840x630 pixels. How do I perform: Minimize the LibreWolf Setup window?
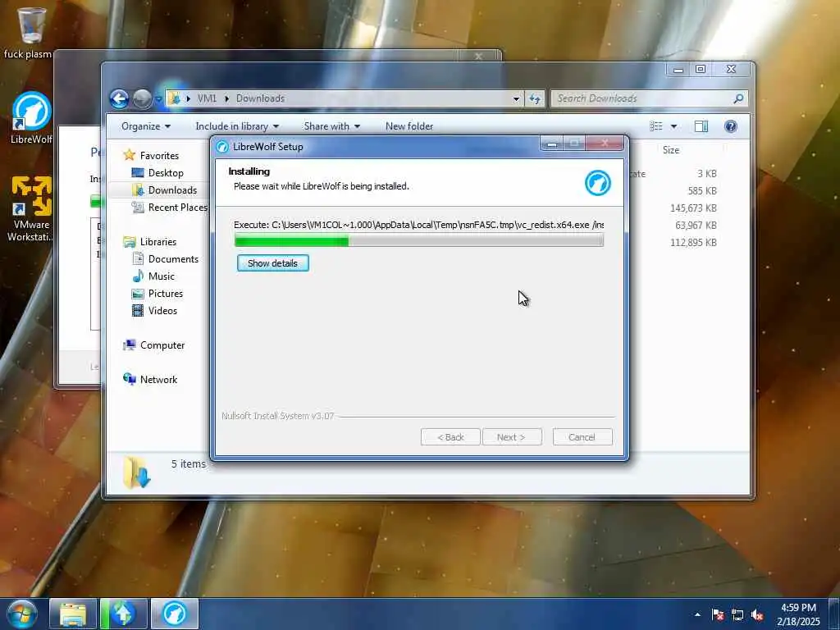(552, 144)
